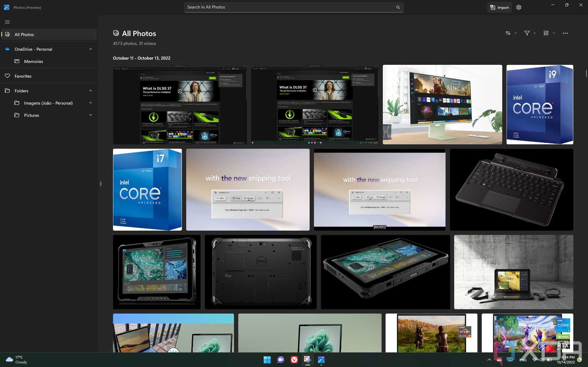This screenshot has width=588, height=367.
Task: Click the search magnifier icon
Action: (x=398, y=7)
